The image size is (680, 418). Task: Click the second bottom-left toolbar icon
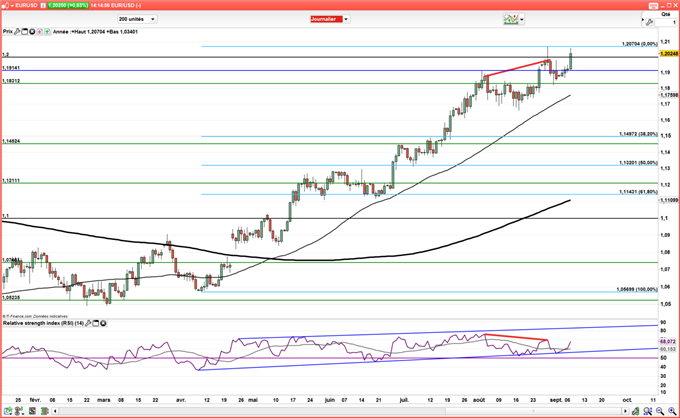(x=20, y=411)
